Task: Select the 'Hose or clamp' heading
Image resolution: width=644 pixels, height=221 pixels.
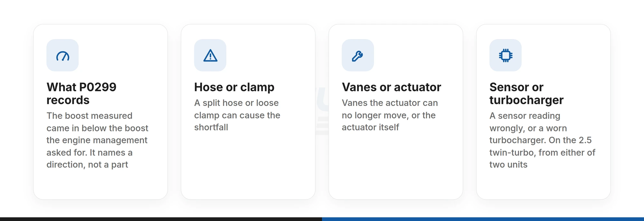Action: pyautogui.click(x=234, y=87)
